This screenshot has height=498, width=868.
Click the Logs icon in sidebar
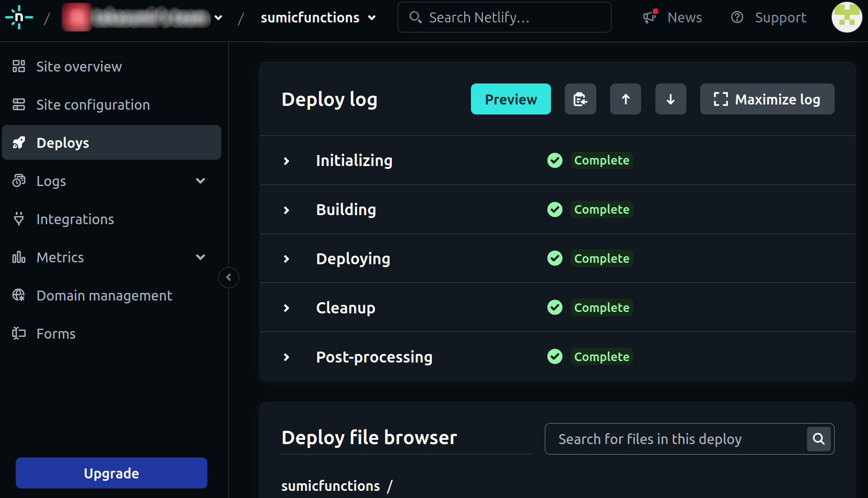pos(19,181)
